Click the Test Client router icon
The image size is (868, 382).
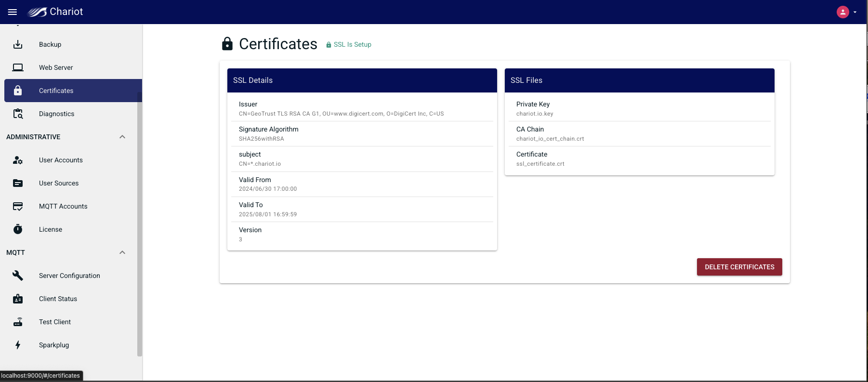[x=18, y=322]
